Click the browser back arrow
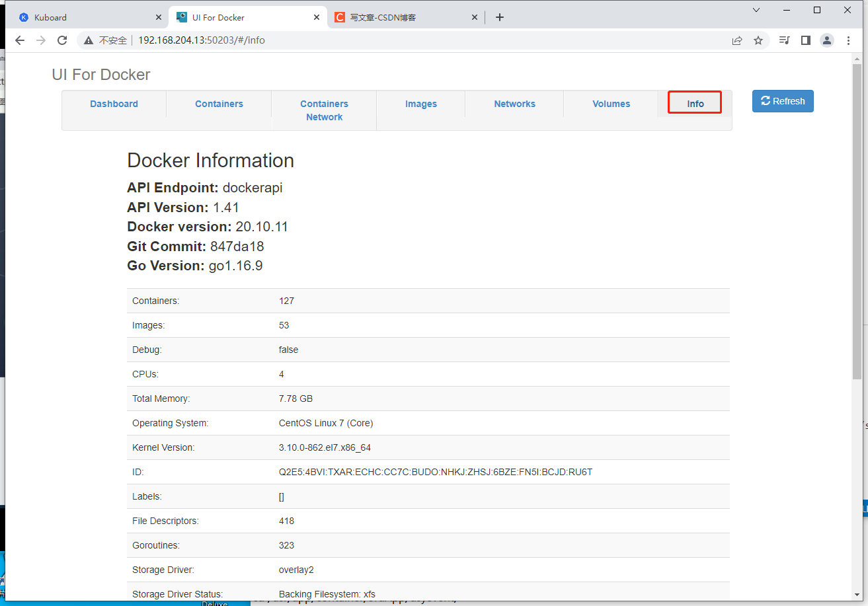The image size is (868, 606). tap(20, 40)
